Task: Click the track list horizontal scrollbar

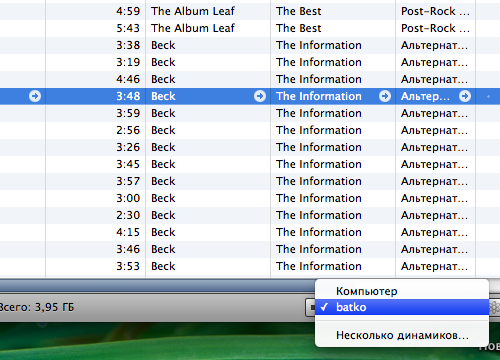Action: (x=157, y=286)
